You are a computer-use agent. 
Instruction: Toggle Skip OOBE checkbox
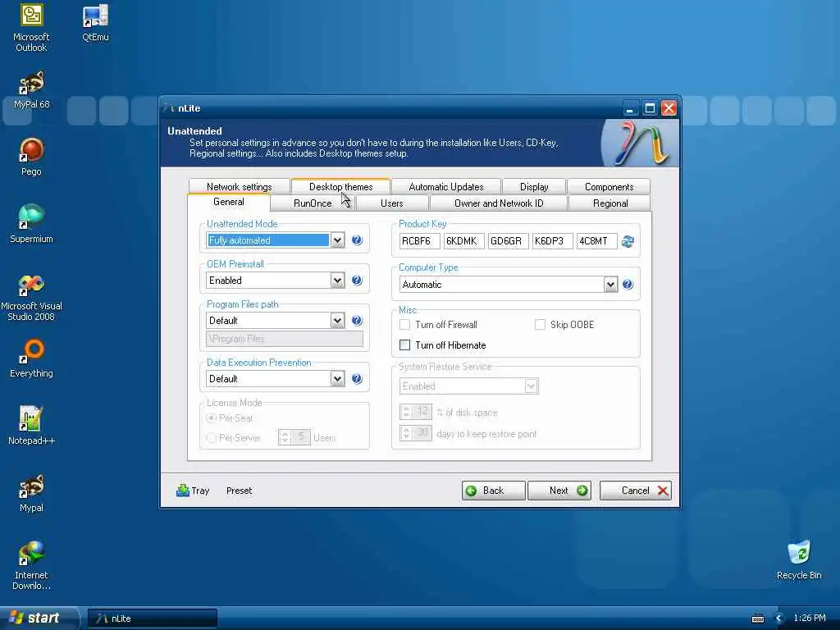coord(540,325)
